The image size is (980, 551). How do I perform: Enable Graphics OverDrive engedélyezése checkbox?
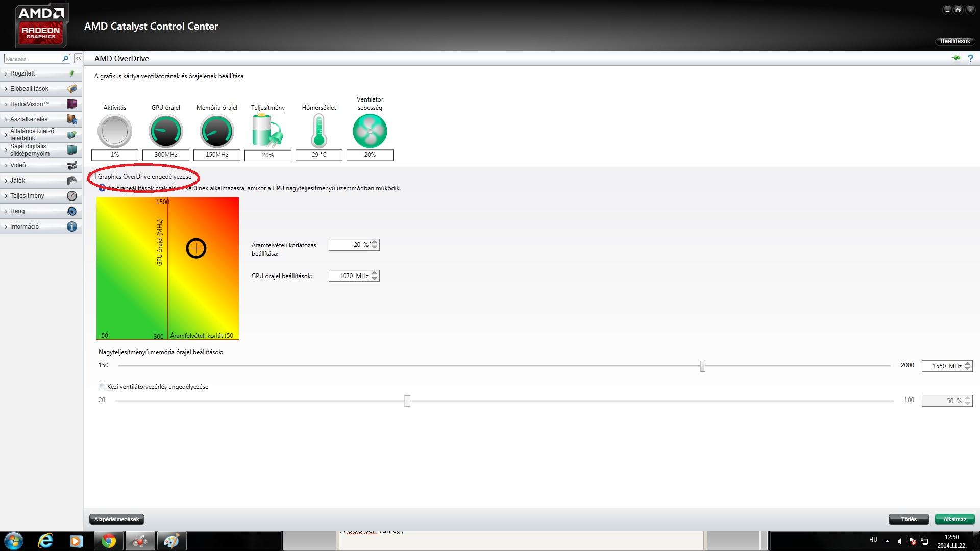tap(93, 177)
